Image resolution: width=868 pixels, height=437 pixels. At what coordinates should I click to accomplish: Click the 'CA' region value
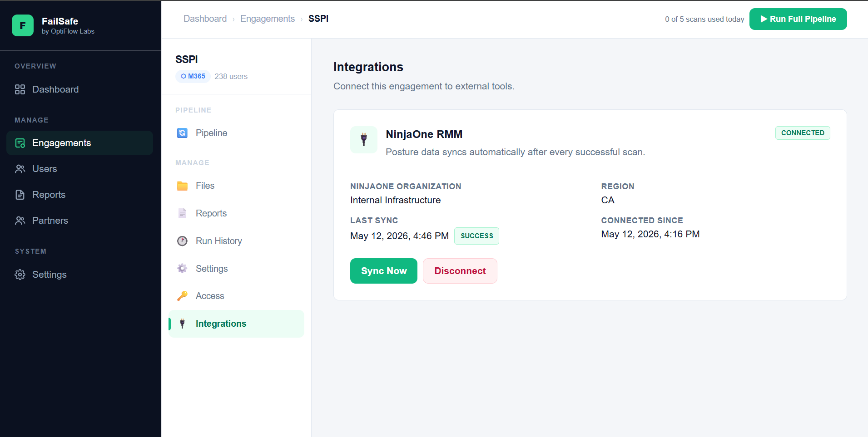[608, 200]
